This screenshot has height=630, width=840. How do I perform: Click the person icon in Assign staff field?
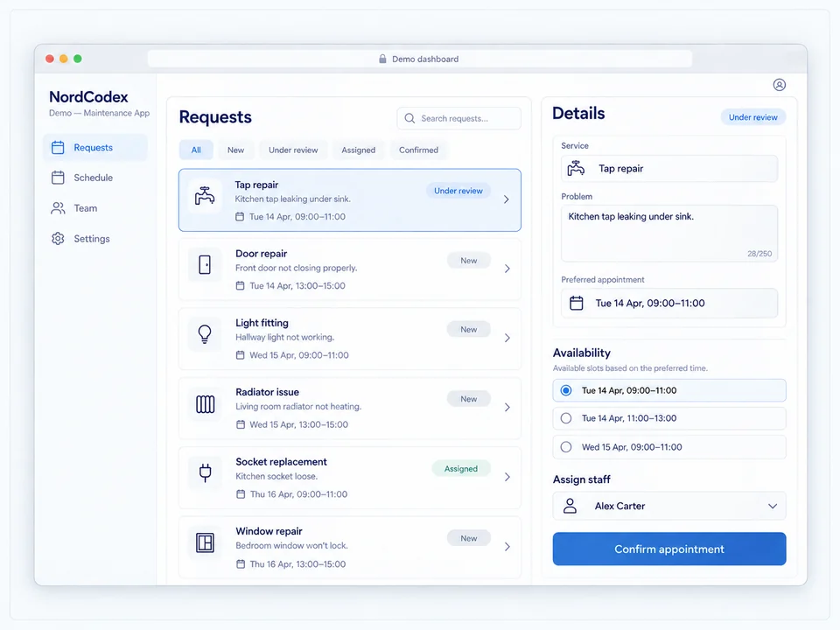pos(570,506)
